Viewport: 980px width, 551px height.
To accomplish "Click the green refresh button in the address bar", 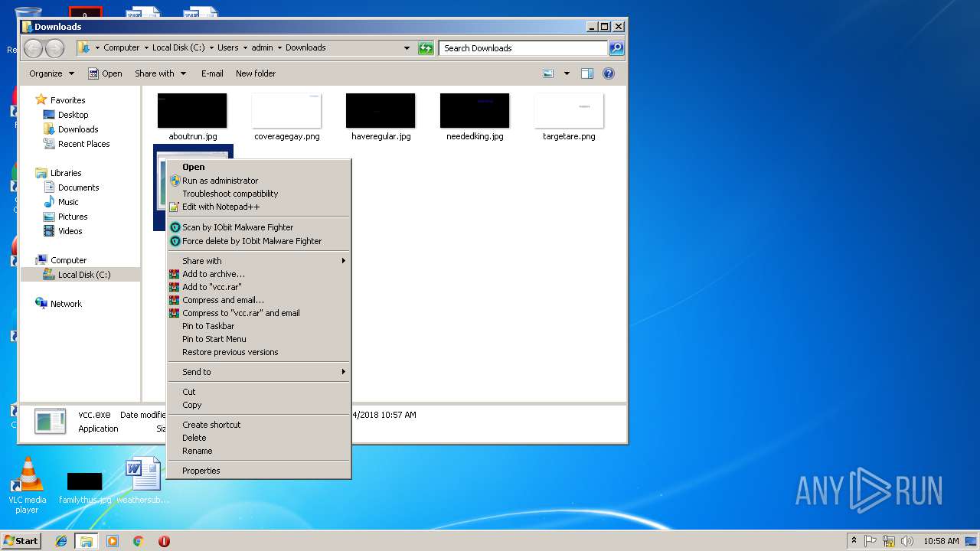I will coord(426,48).
